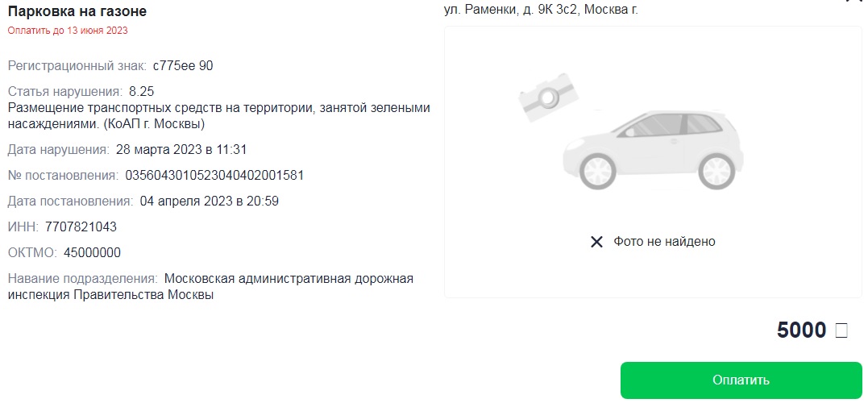Screen dimensions: 868x403
Task: Click the red Оплатить до 13 июня 2023 text
Action: coord(68,31)
